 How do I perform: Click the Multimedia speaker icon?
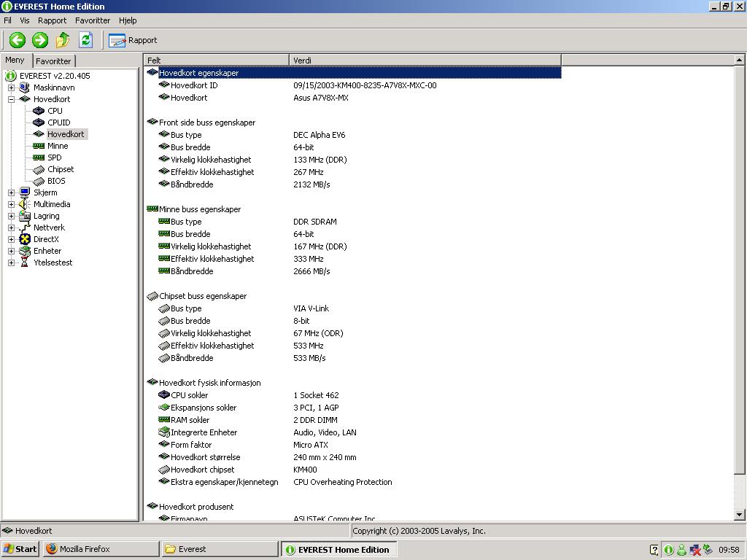25,204
